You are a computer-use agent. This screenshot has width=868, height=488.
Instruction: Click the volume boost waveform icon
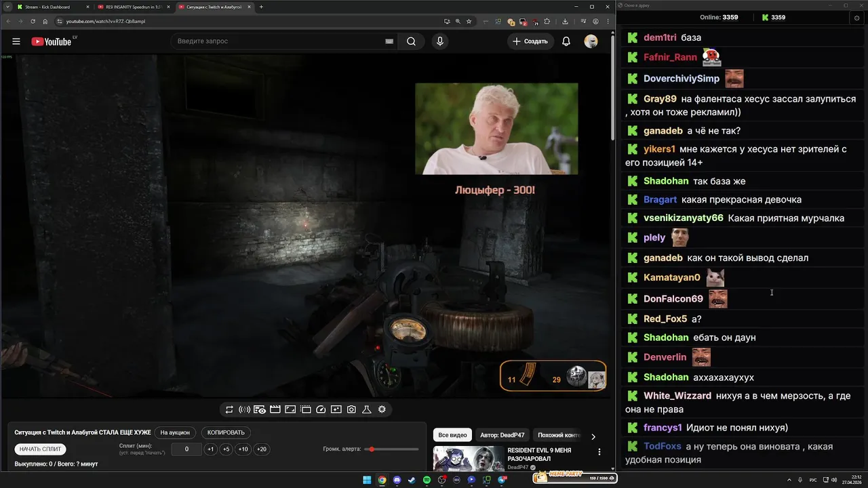[244, 409]
